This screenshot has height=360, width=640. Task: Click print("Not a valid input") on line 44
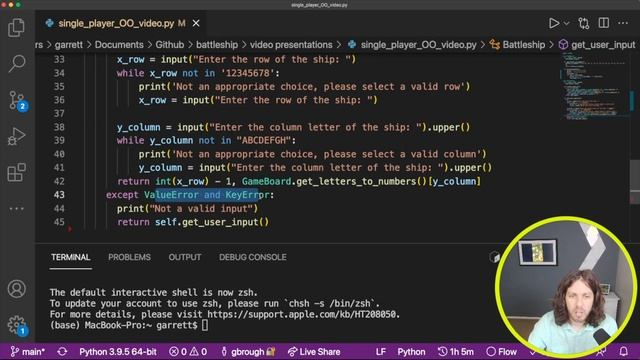click(187, 209)
